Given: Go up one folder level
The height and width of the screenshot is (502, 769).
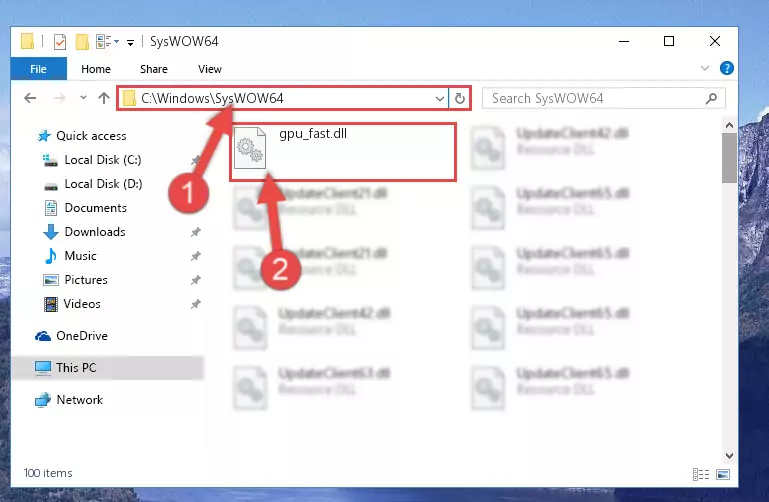Looking at the screenshot, I should coord(103,98).
